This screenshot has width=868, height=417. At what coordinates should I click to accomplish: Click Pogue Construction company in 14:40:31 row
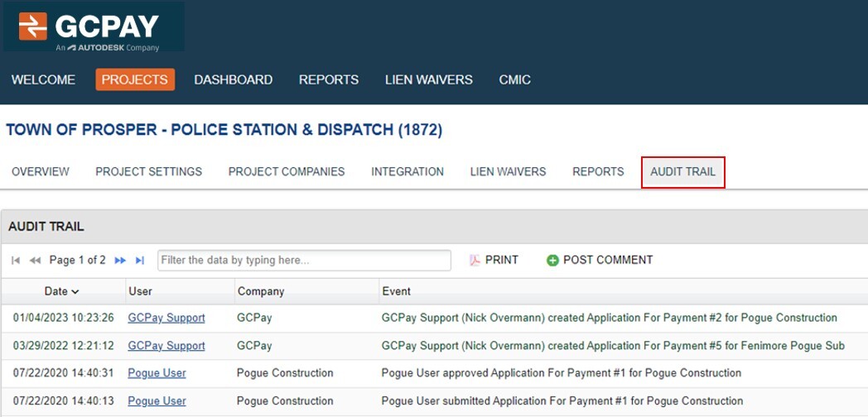click(x=285, y=374)
